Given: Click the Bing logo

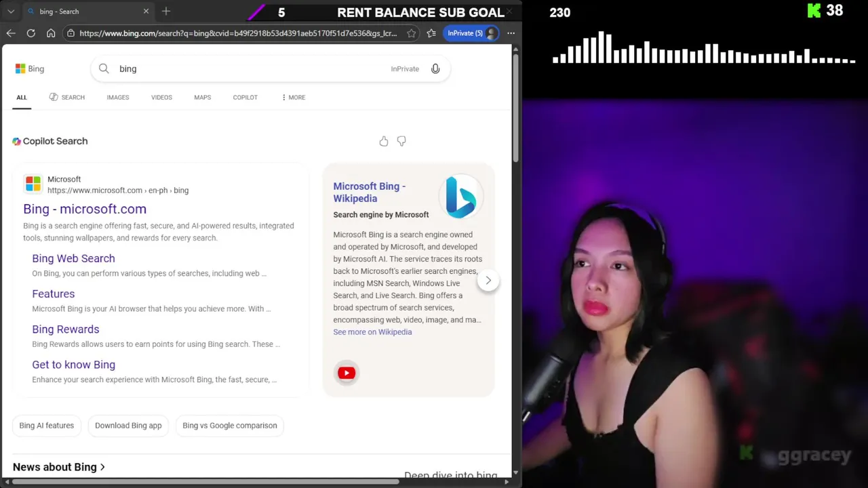Looking at the screenshot, I should pyautogui.click(x=30, y=68).
